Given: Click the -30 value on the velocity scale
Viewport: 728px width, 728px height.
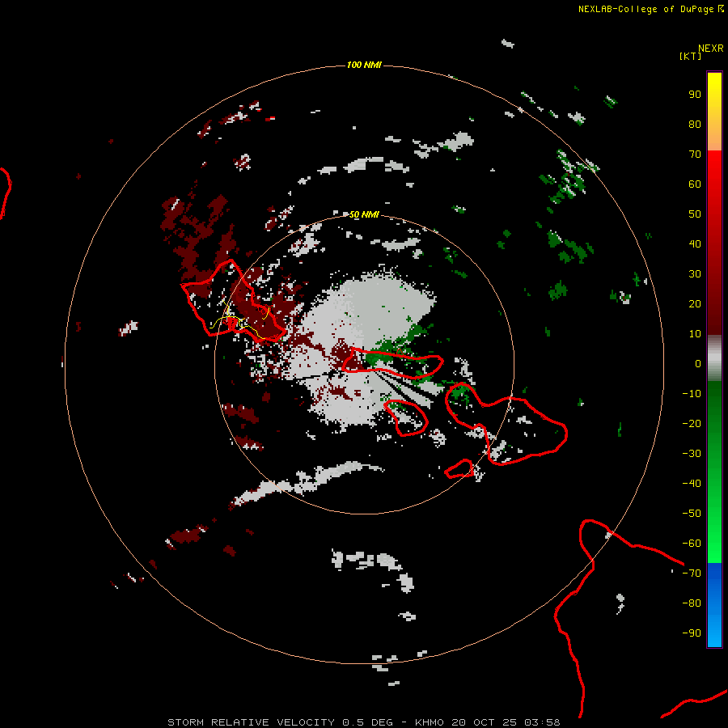Looking at the screenshot, I should (692, 454).
